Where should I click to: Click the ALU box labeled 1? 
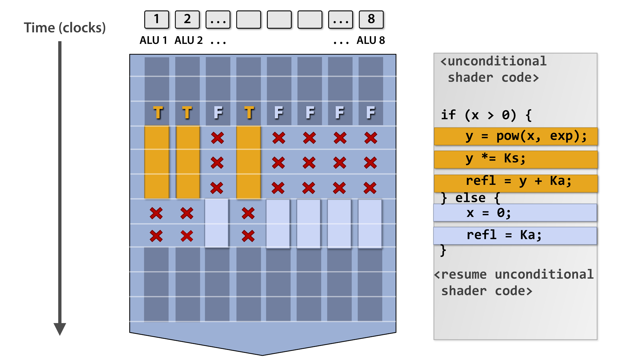coord(157,19)
